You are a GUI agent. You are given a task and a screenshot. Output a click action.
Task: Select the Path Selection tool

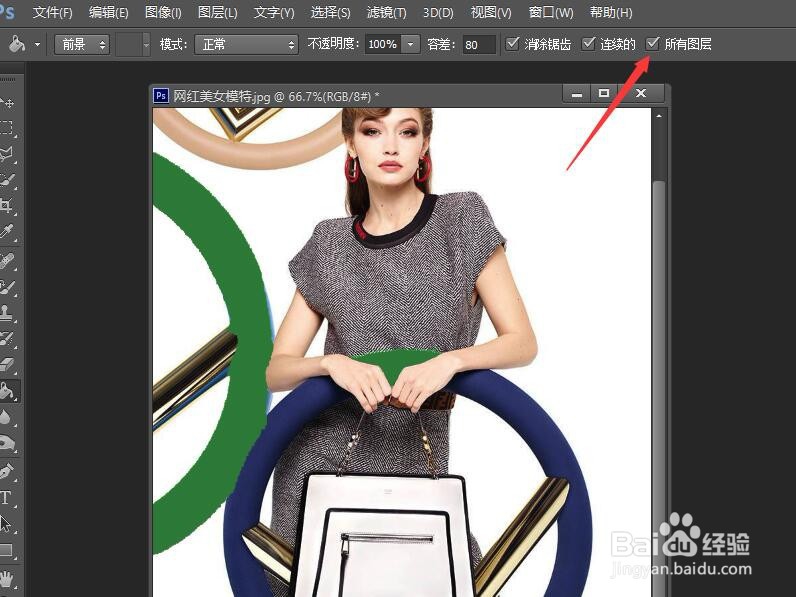(7, 524)
